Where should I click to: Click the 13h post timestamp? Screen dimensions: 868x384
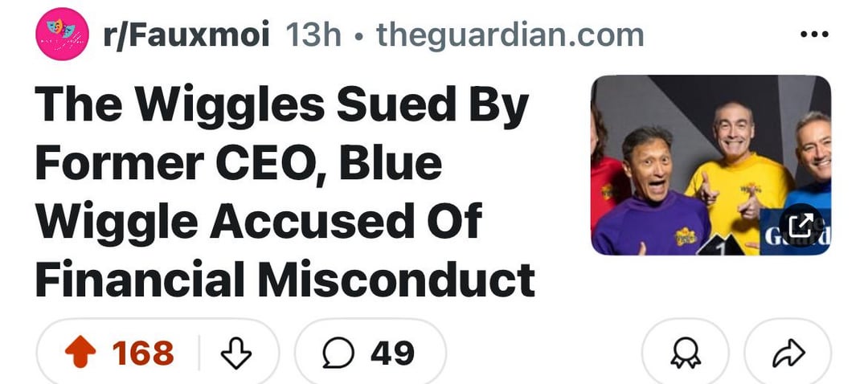pyautogui.click(x=314, y=35)
